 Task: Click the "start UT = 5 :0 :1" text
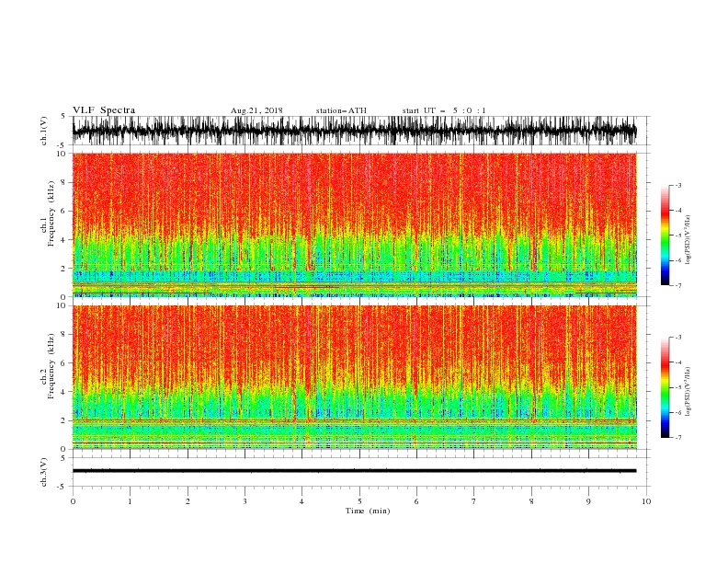click(x=444, y=110)
